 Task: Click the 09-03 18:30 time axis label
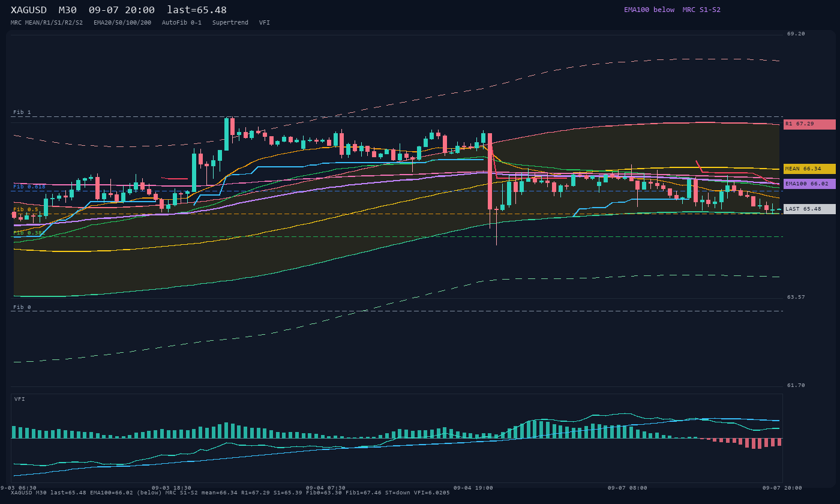172,488
